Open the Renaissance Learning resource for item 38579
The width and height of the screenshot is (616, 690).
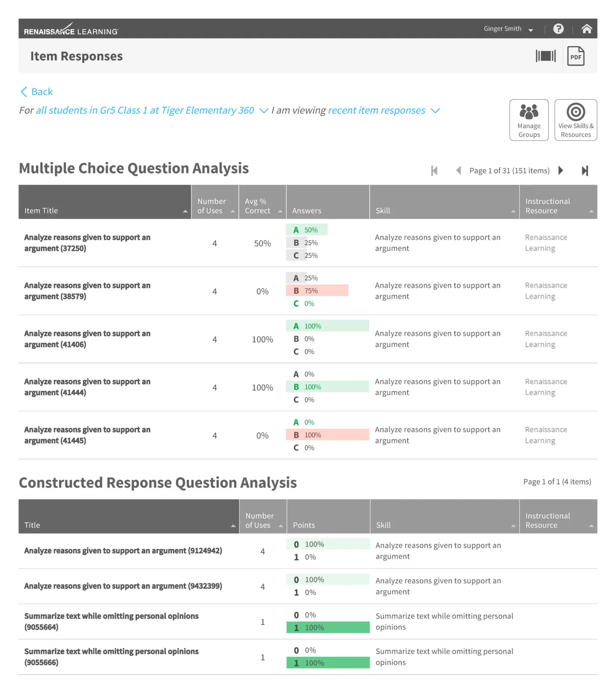click(x=546, y=291)
